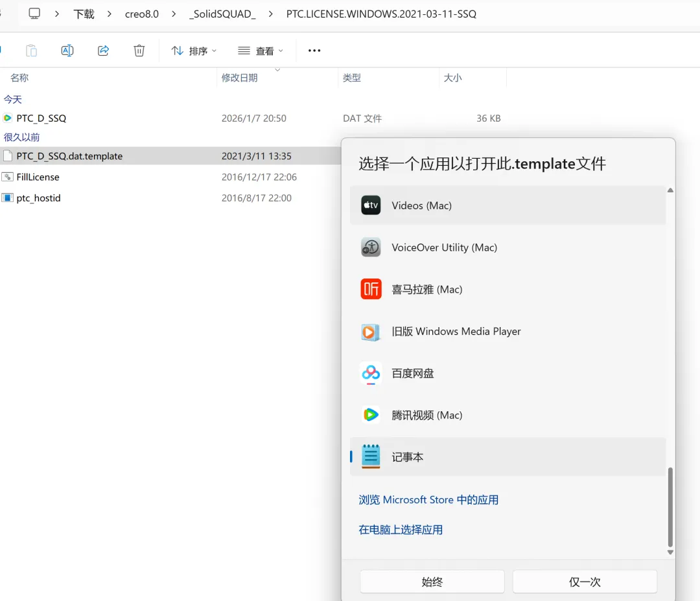The width and height of the screenshot is (700, 601).
Task: Click the app list scrollbar thumb
Action: pos(670,507)
